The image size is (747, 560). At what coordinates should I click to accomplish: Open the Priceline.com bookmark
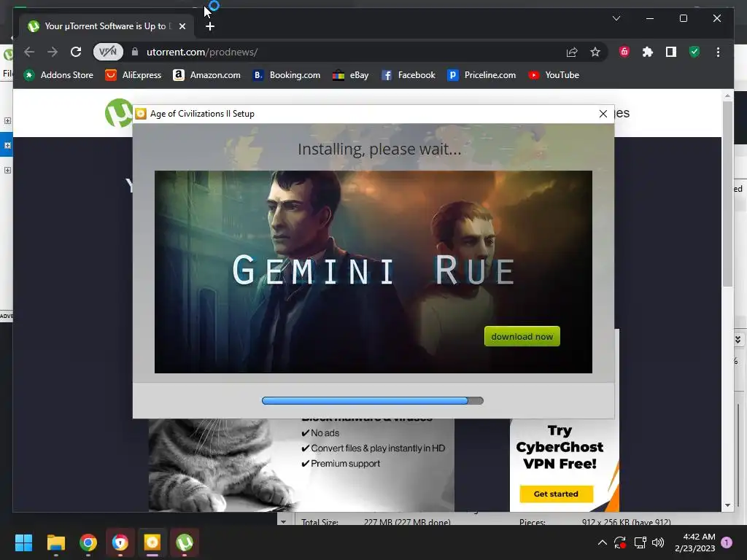(481, 75)
